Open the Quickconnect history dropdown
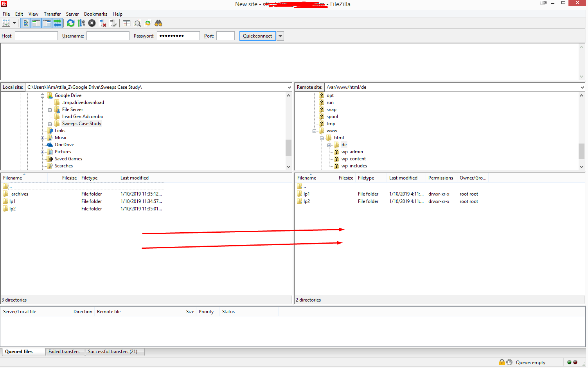The width and height of the screenshot is (588, 368). [280, 36]
